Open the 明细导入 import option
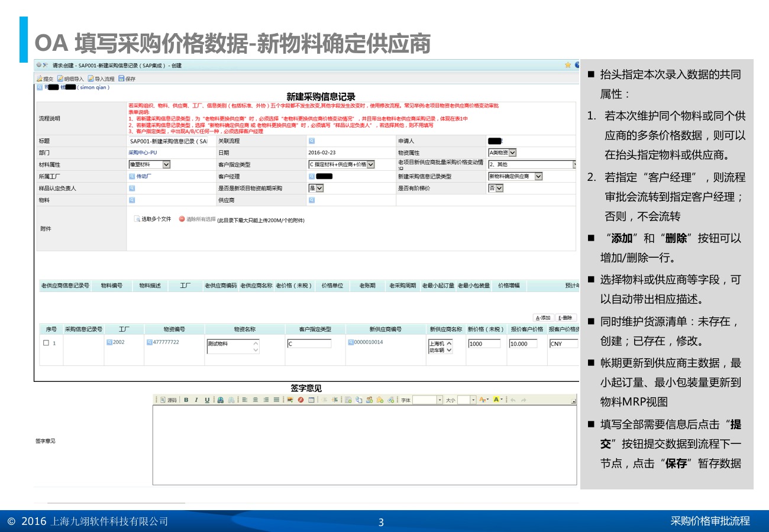This screenshot has width=769, height=532. [71, 79]
